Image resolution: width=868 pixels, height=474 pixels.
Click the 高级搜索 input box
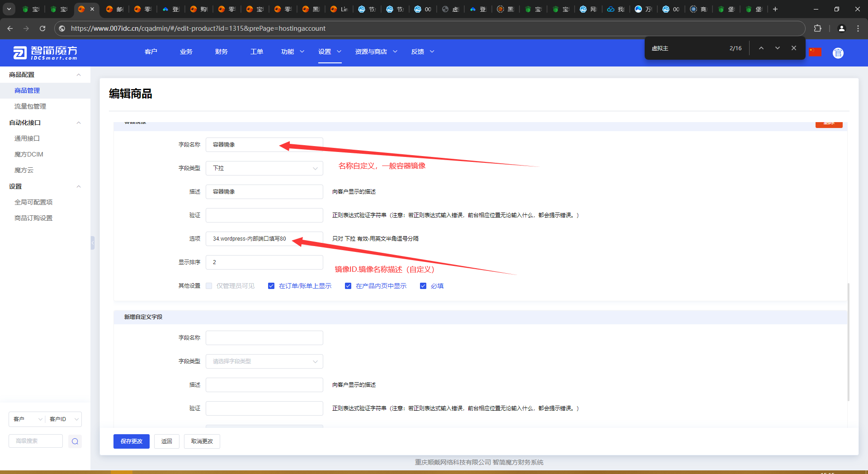coord(36,441)
